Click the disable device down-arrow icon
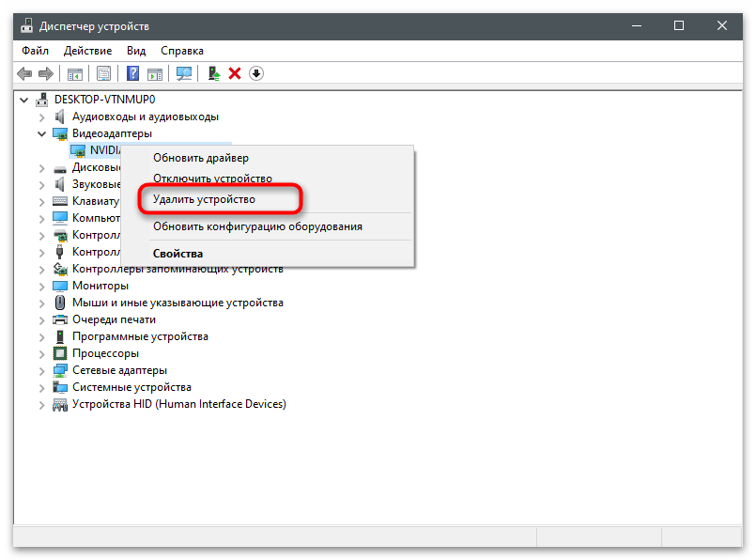The image size is (756, 560). [256, 73]
